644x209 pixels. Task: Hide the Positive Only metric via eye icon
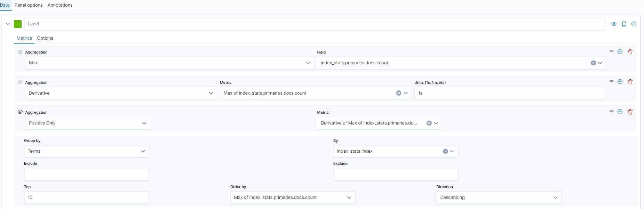pyautogui.click(x=20, y=112)
